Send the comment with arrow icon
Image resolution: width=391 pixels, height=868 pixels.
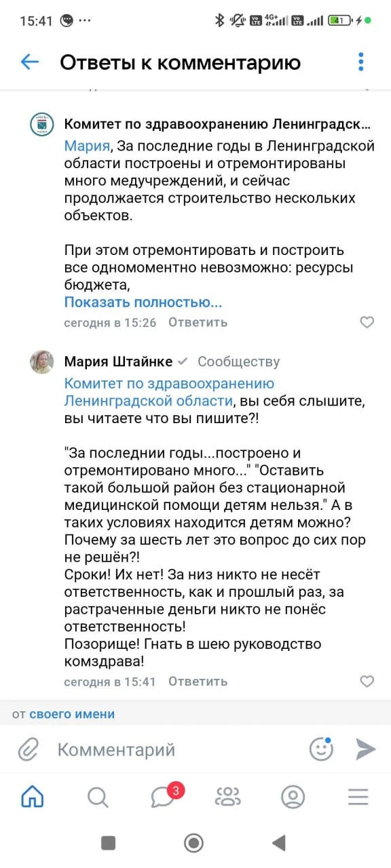[366, 749]
